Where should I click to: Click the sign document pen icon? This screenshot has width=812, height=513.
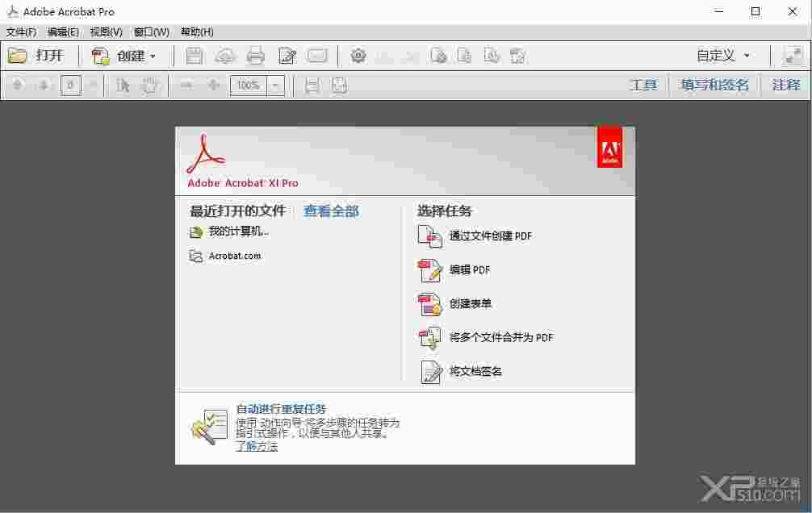pyautogui.click(x=431, y=372)
